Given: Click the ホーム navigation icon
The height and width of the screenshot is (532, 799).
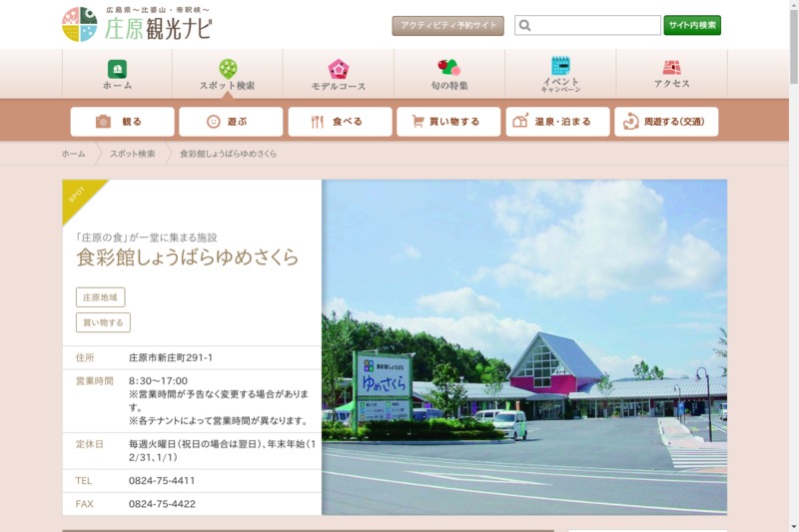Looking at the screenshot, I should (x=117, y=69).
